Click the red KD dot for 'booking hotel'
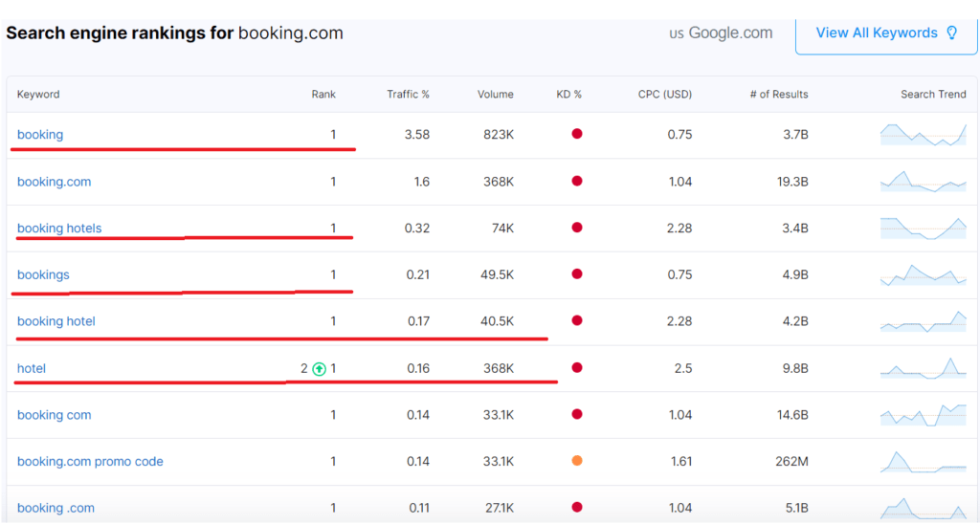 (x=577, y=320)
